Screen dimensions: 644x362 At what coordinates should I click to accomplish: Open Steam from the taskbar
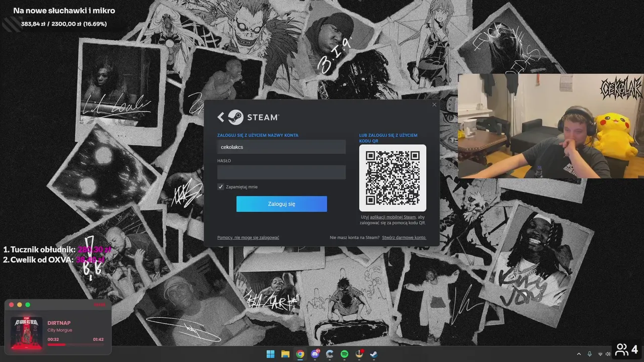pos(374,354)
